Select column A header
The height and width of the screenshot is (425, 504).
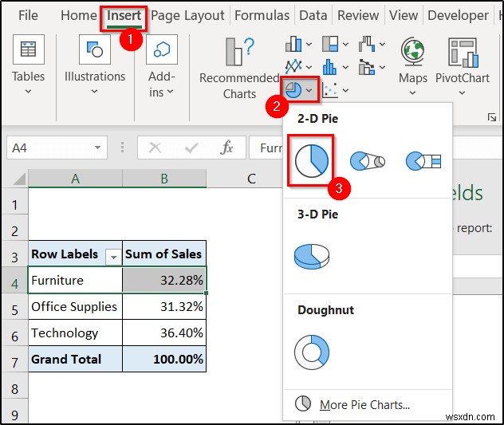pos(75,179)
